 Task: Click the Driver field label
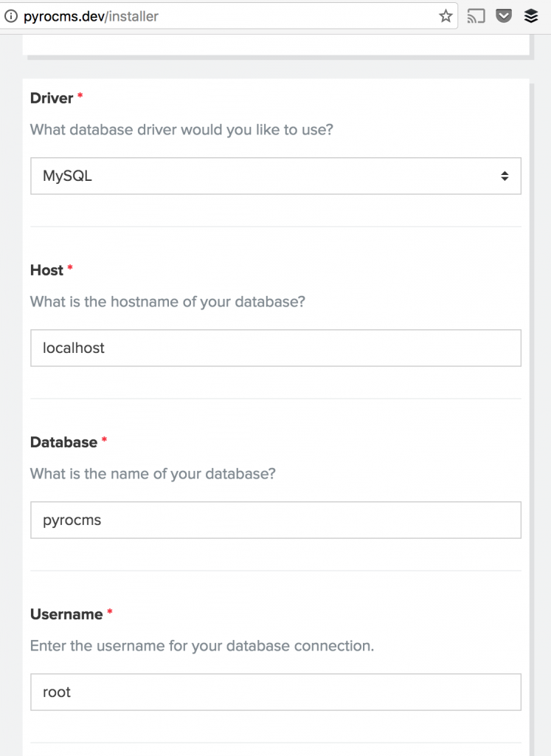pos(52,98)
